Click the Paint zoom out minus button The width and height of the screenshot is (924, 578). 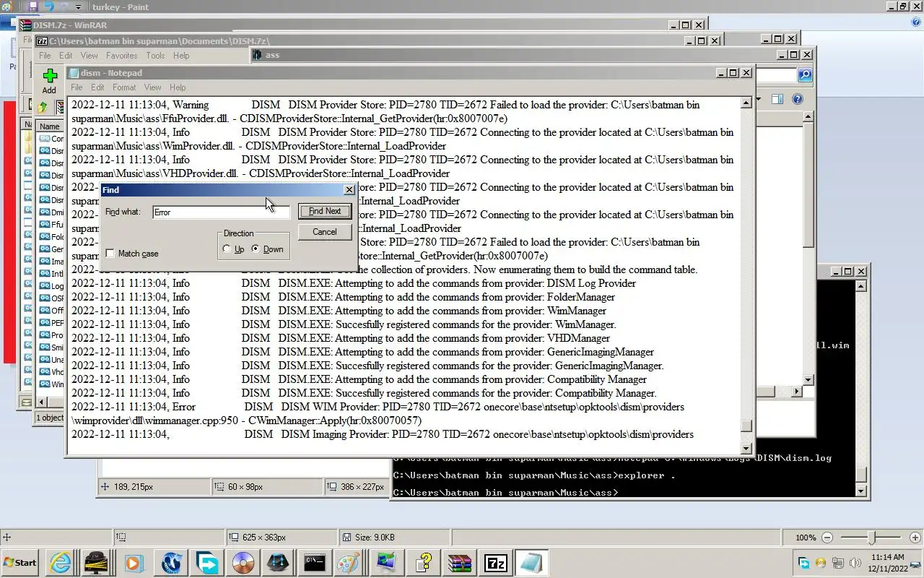coord(827,538)
